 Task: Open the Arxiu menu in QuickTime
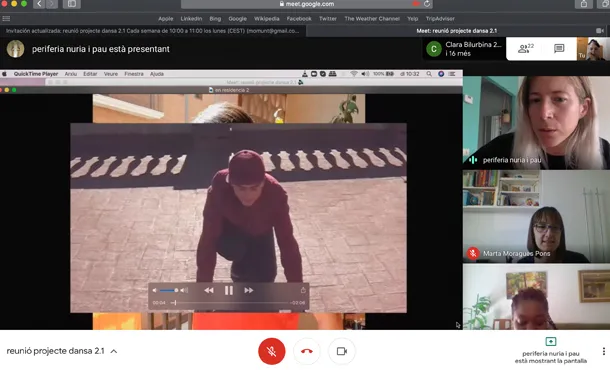pyautogui.click(x=70, y=74)
